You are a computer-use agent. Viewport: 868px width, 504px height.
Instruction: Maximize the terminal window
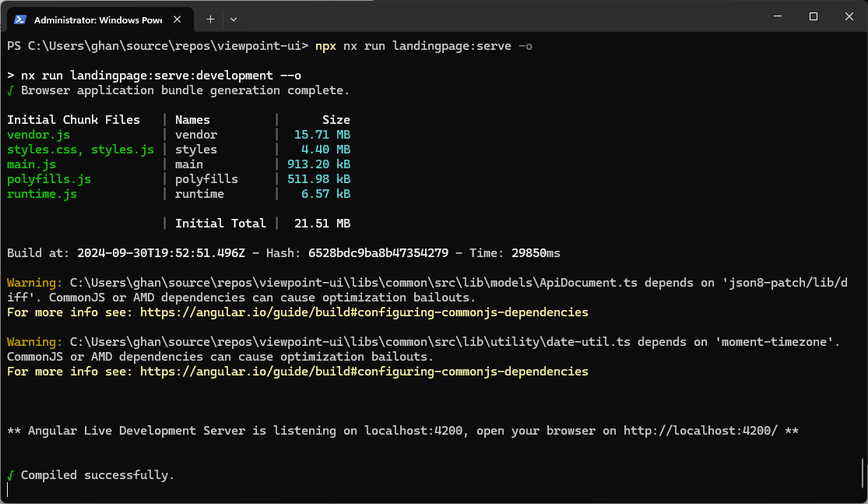tap(813, 16)
